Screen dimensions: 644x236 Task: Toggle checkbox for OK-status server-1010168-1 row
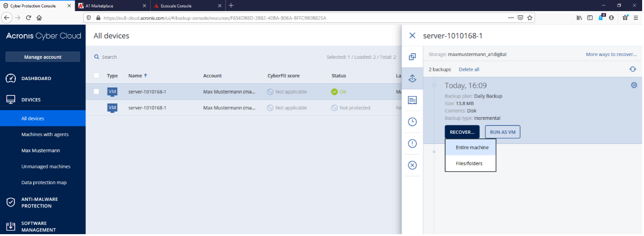tap(96, 92)
